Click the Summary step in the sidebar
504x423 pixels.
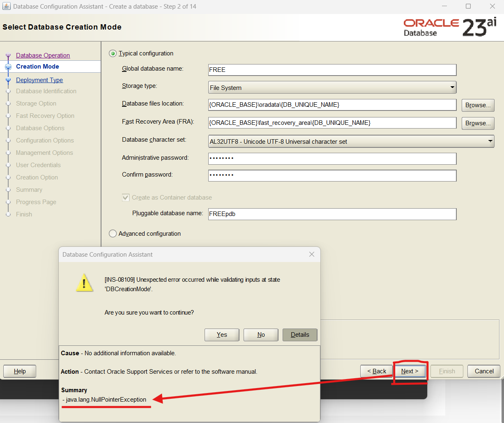29,190
